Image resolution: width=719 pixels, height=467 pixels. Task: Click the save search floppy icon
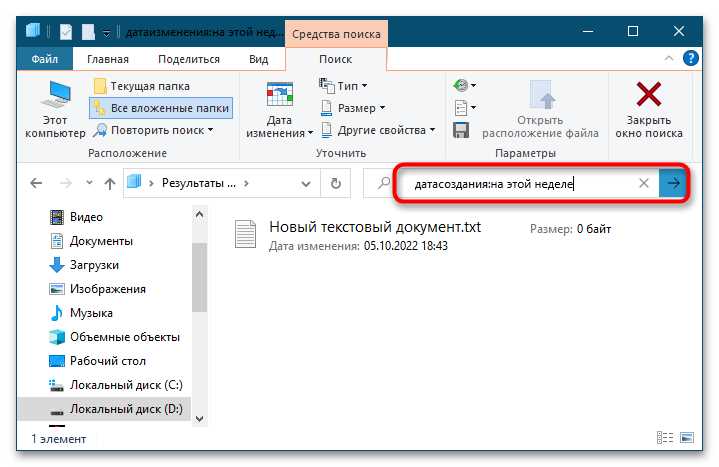tap(461, 130)
